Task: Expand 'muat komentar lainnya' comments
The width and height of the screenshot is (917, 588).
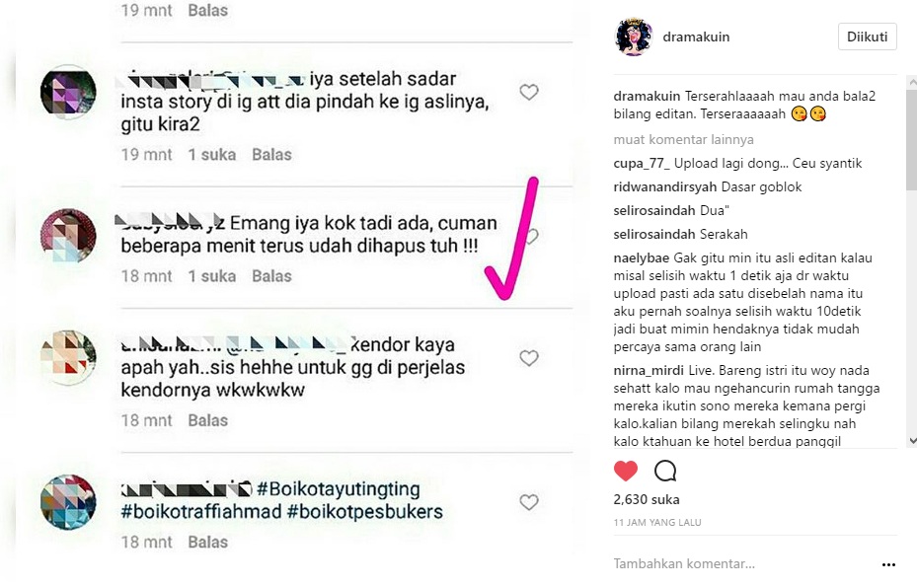Action: tap(683, 140)
